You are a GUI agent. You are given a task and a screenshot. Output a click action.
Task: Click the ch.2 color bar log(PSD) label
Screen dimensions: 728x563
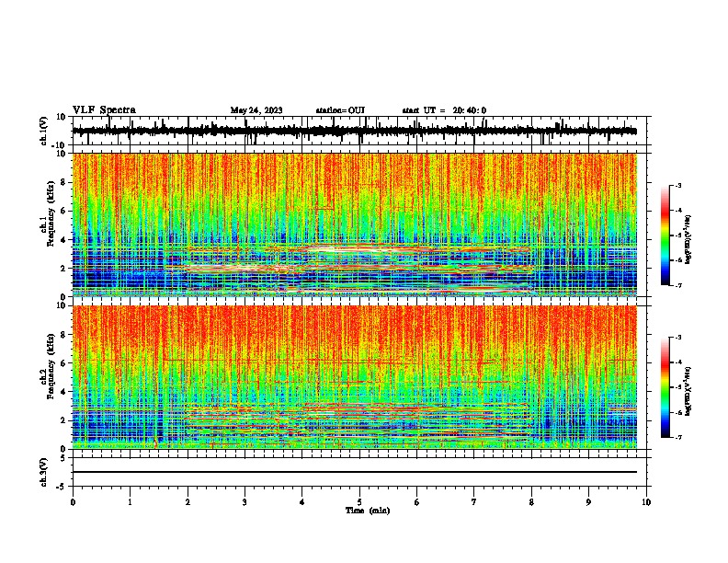(x=688, y=391)
